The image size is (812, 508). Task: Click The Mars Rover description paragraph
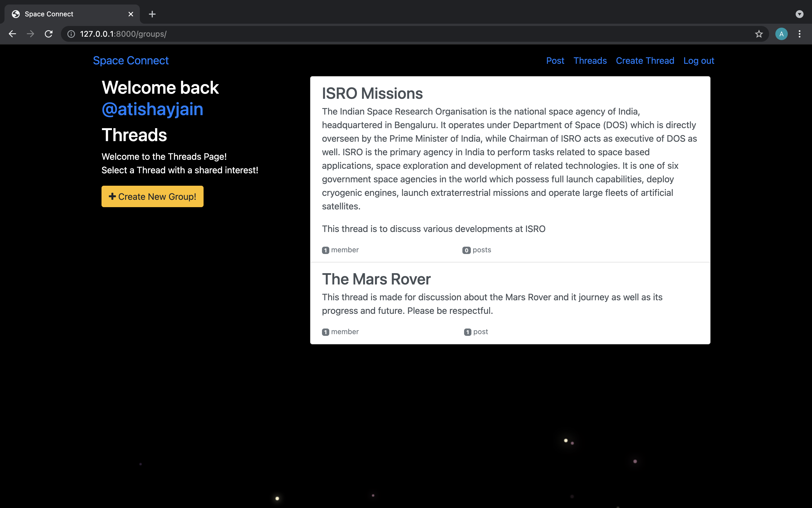tap(492, 304)
